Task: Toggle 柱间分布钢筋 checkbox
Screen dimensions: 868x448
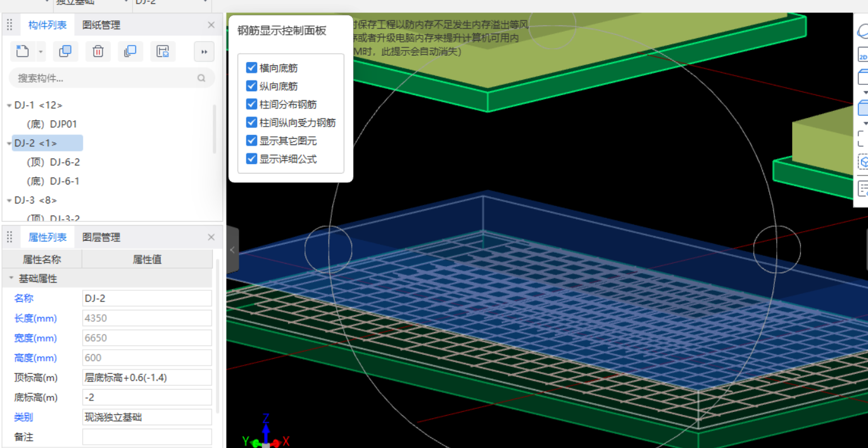Action: tap(251, 105)
